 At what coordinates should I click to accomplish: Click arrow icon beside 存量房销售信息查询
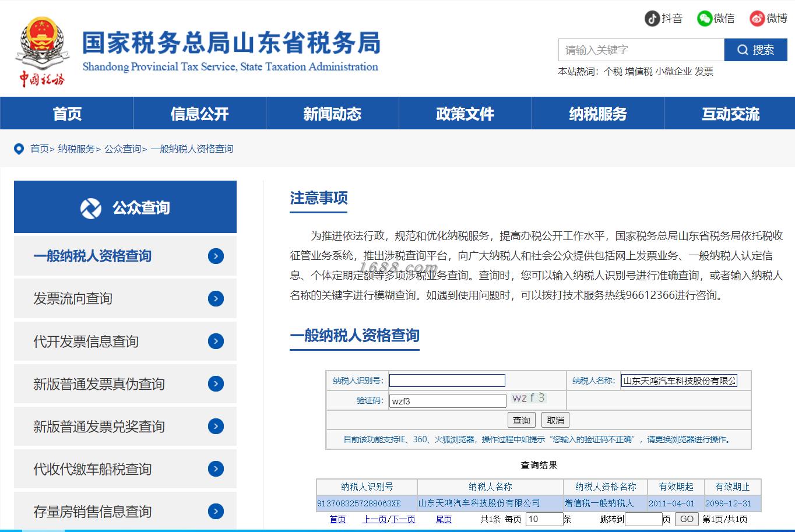pos(216,511)
